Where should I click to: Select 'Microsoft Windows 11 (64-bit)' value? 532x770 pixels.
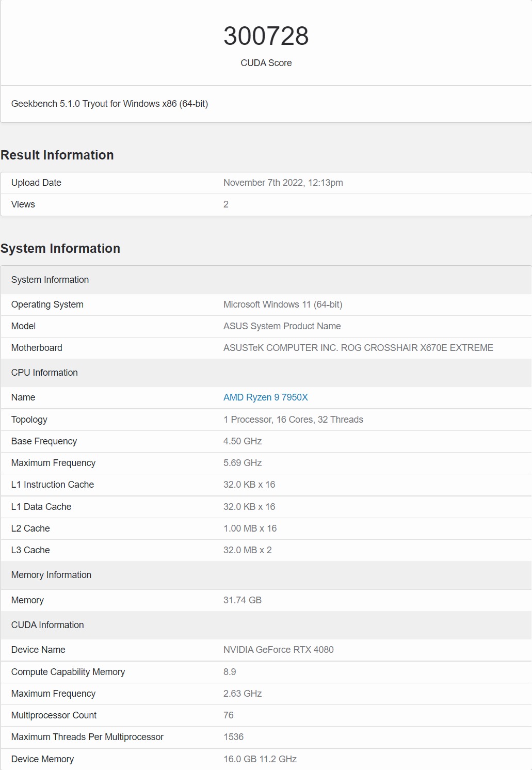(x=283, y=304)
